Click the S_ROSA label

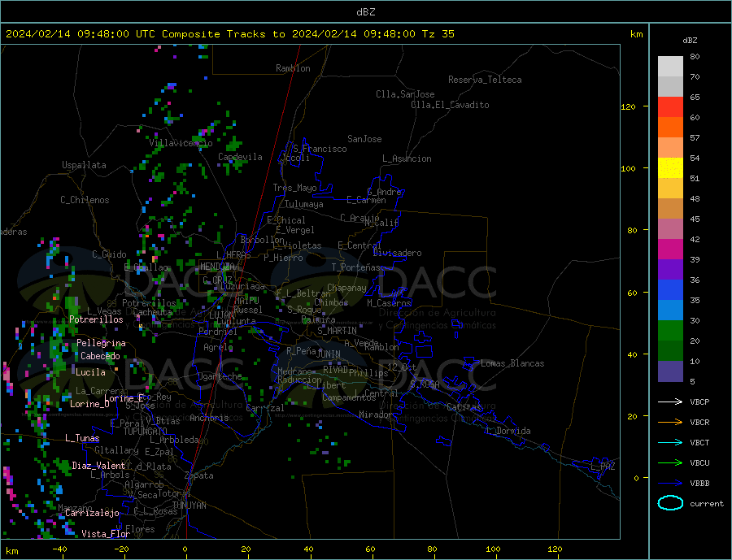[425, 384]
